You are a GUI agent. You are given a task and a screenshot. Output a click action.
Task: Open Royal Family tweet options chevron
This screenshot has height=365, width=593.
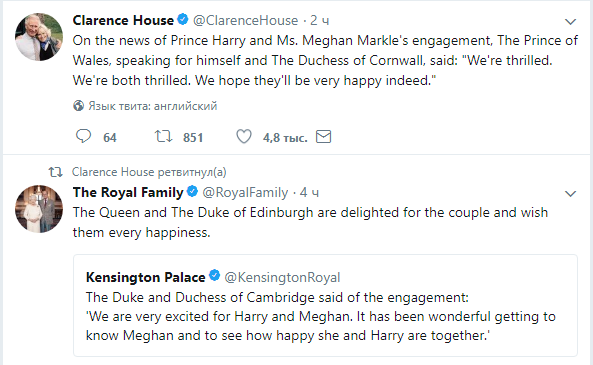click(570, 194)
